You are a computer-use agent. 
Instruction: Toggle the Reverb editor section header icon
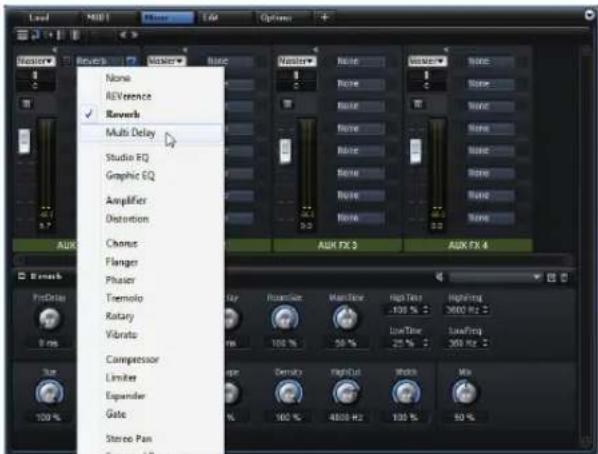tap(22, 276)
